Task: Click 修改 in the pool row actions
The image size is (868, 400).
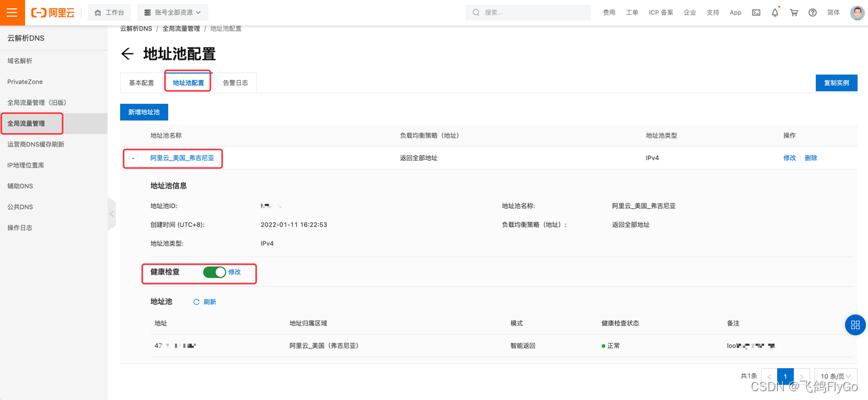Action: [789, 158]
